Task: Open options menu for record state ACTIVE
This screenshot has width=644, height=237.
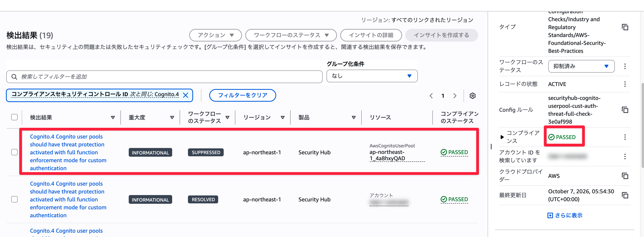Action: [x=625, y=84]
